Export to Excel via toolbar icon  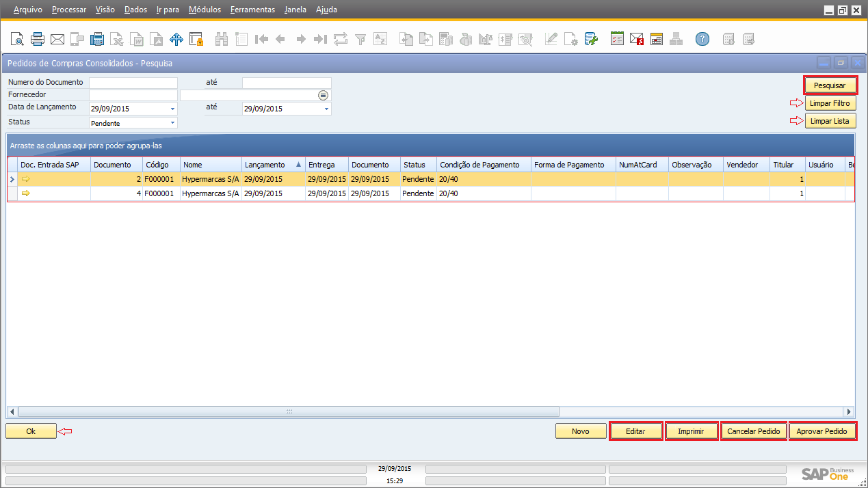tap(118, 39)
